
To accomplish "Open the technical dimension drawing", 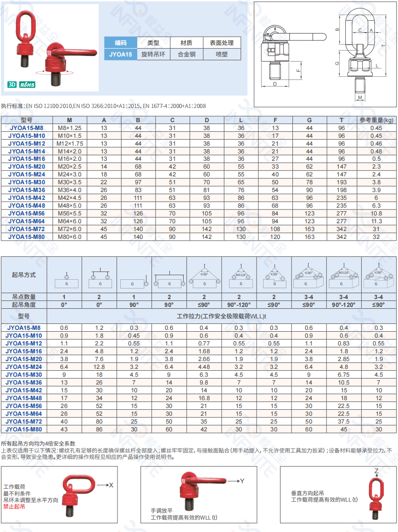I will (x=325, y=53).
